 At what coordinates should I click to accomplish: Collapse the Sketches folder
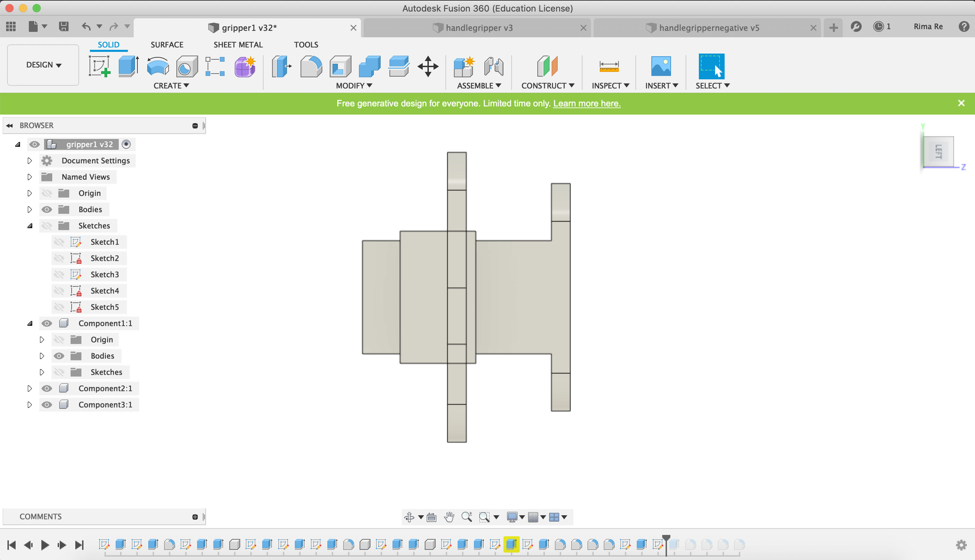tap(30, 226)
